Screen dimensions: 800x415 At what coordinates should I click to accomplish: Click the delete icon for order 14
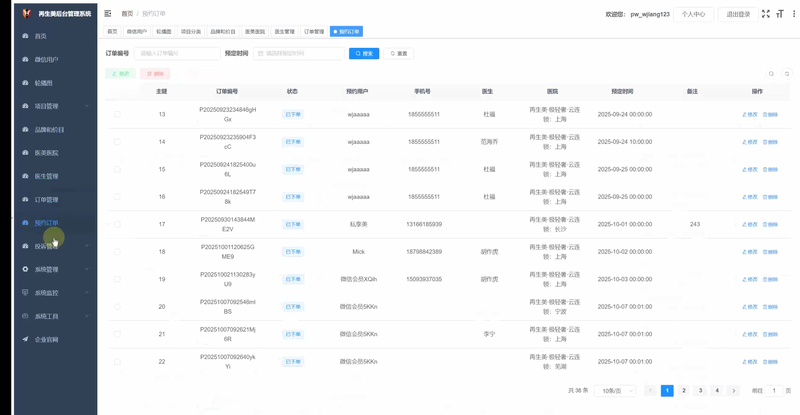(x=770, y=142)
